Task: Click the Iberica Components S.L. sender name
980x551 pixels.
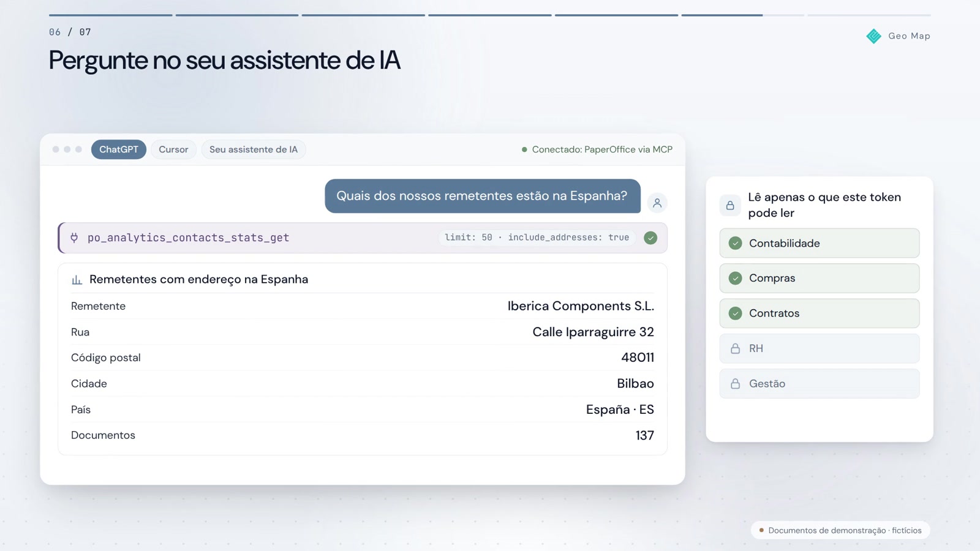Action: tap(581, 306)
